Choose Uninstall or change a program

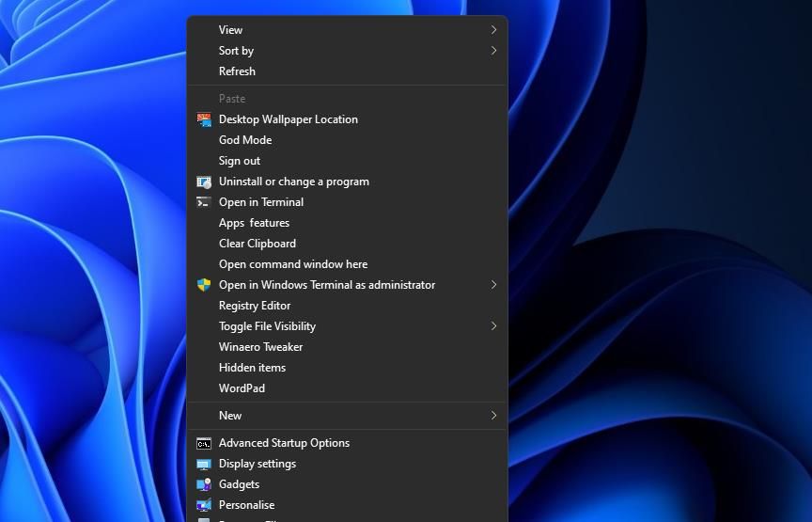(347, 182)
